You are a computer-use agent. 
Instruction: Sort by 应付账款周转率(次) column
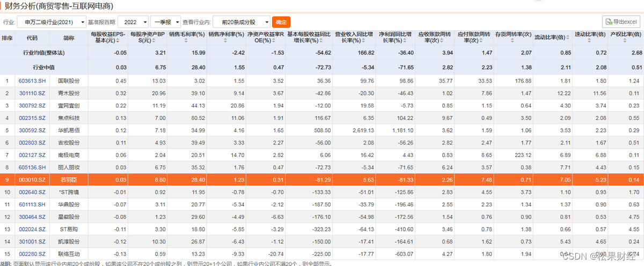[x=474, y=38]
